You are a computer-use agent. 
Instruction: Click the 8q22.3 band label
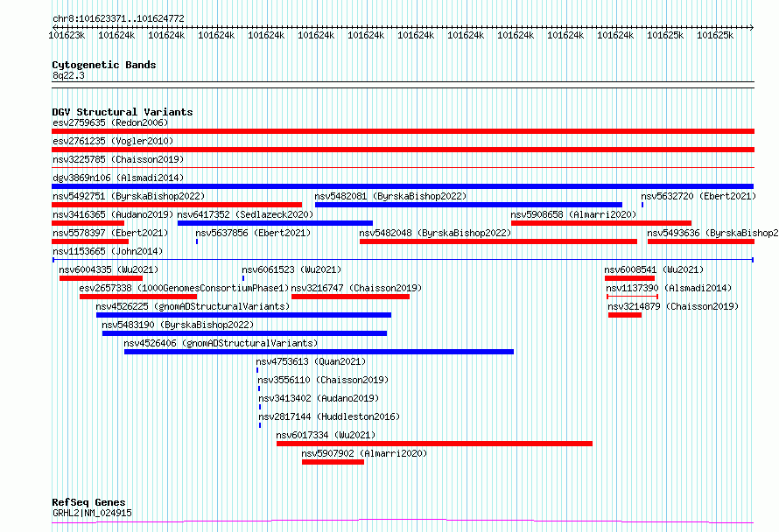(x=68, y=75)
